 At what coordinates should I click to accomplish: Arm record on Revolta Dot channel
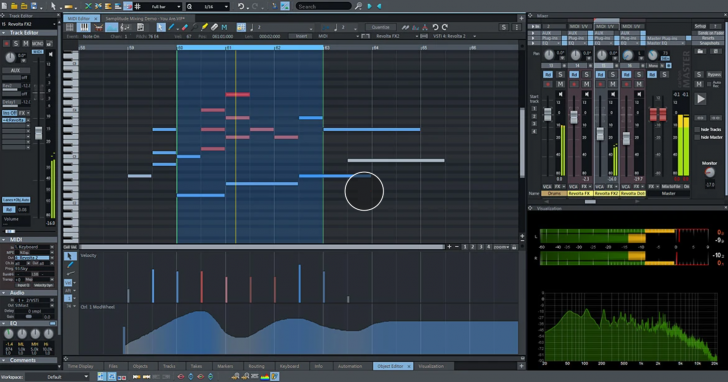(627, 84)
